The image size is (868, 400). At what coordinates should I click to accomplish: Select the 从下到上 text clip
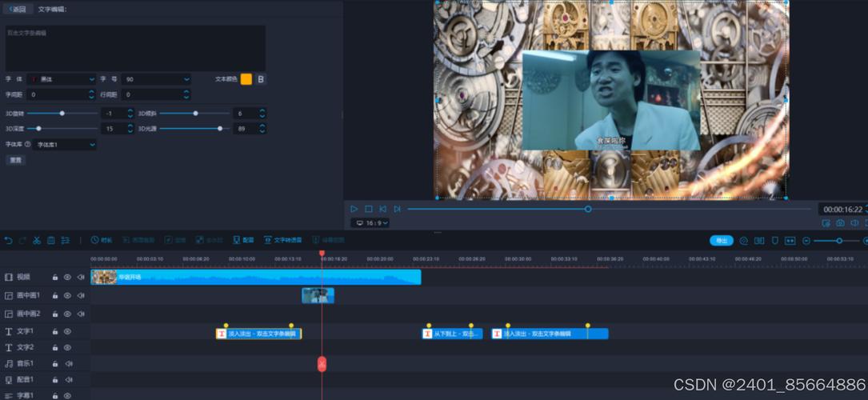click(x=452, y=334)
